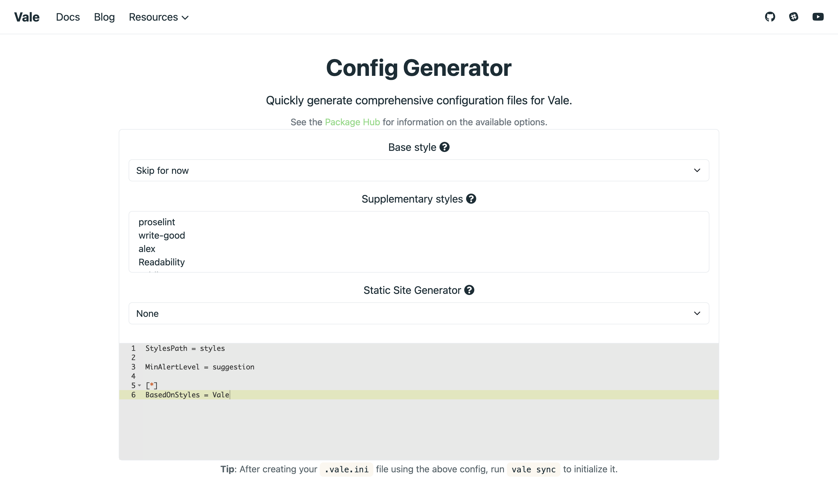The width and height of the screenshot is (838, 504).
Task: Go to the Blog page
Action: 104,17
